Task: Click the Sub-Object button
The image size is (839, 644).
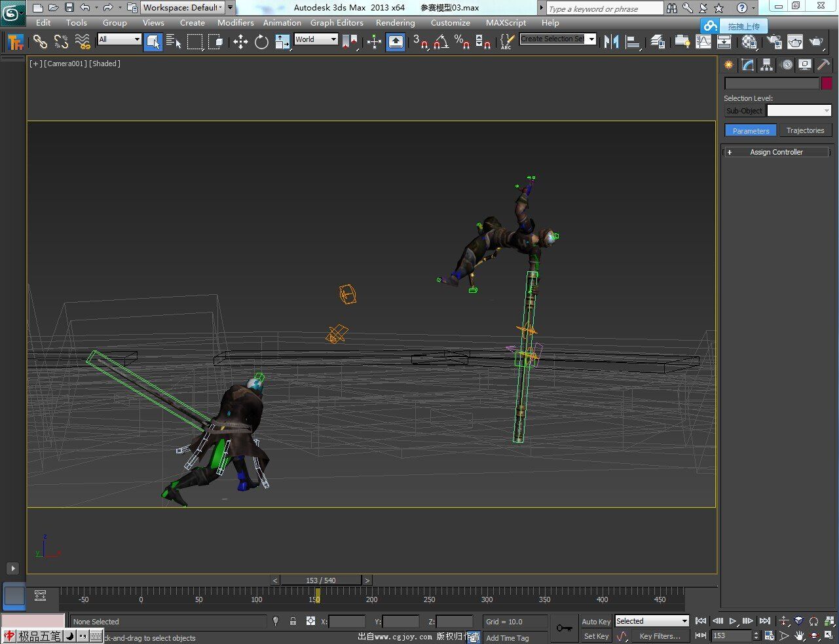Action: pos(745,111)
